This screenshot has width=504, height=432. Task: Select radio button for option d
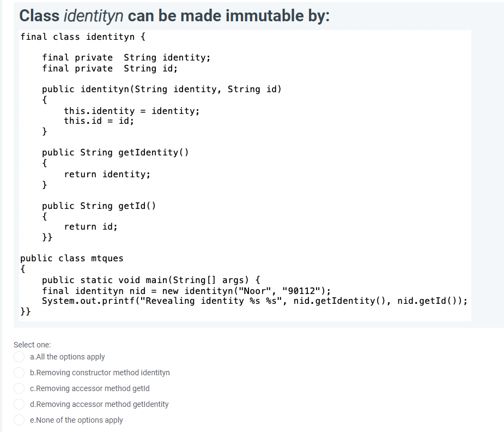(19, 404)
